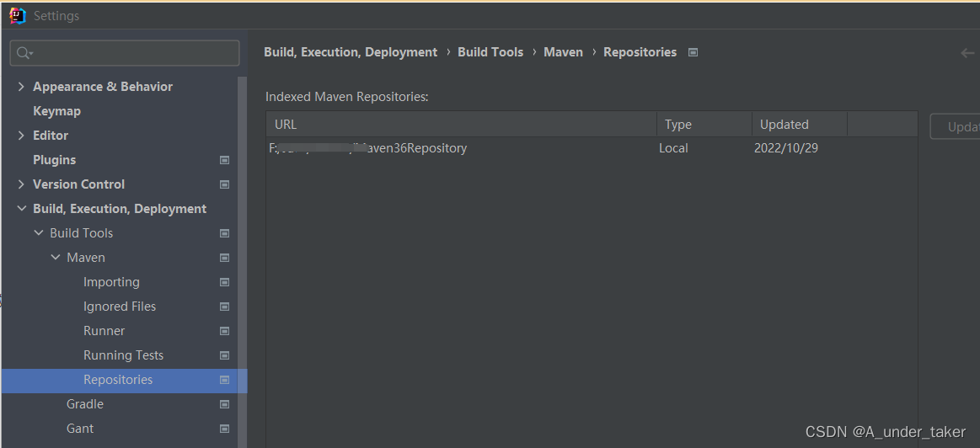Click the search magnifier icon in settings
The width and height of the screenshot is (980, 448).
click(x=24, y=53)
